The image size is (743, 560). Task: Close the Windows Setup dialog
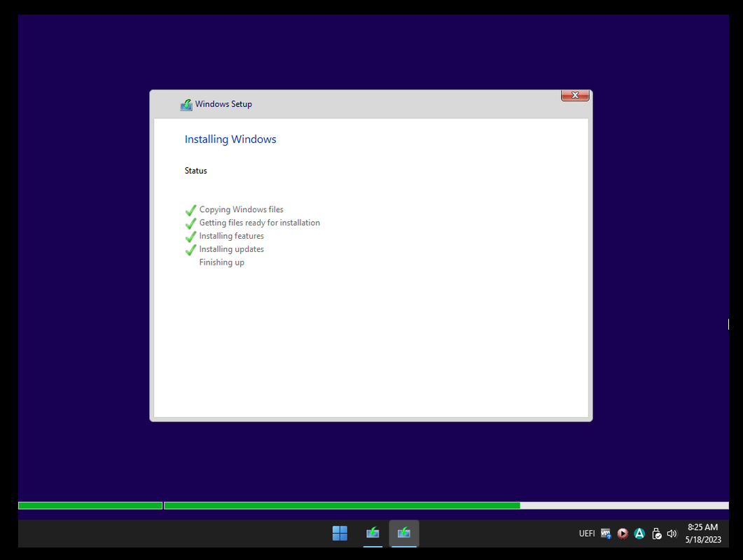point(575,95)
